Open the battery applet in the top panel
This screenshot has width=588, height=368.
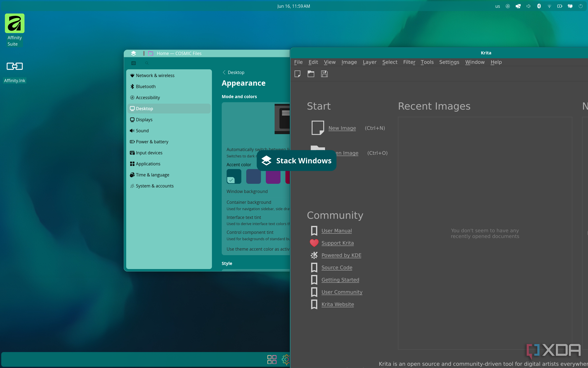(560, 6)
